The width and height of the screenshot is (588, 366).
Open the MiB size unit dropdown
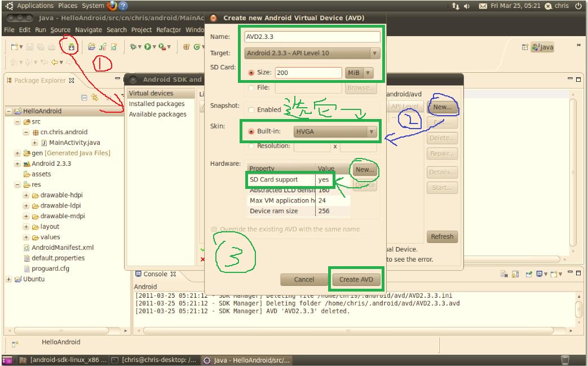click(x=359, y=73)
